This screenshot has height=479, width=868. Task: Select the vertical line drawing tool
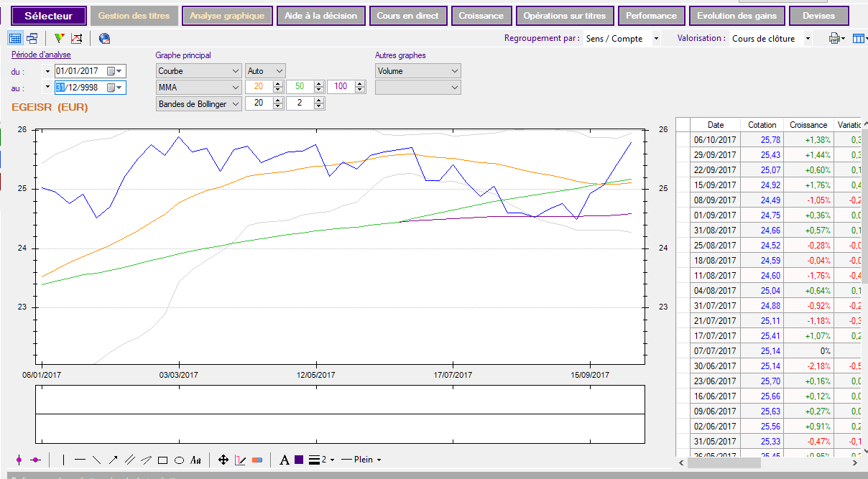(x=63, y=460)
